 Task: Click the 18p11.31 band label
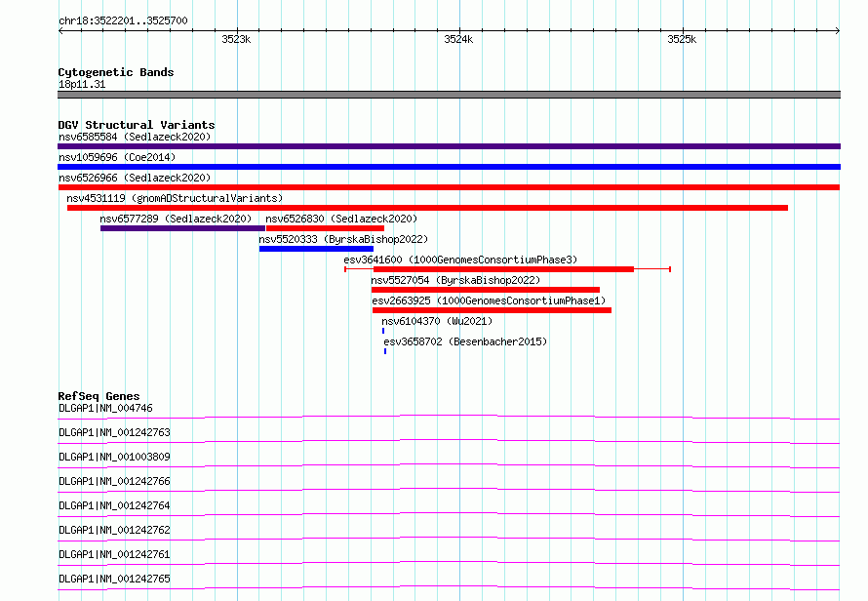tap(82, 84)
